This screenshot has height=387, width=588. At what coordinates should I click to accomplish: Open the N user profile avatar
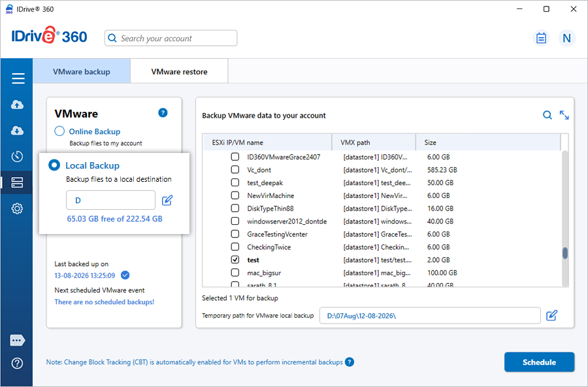pos(566,38)
